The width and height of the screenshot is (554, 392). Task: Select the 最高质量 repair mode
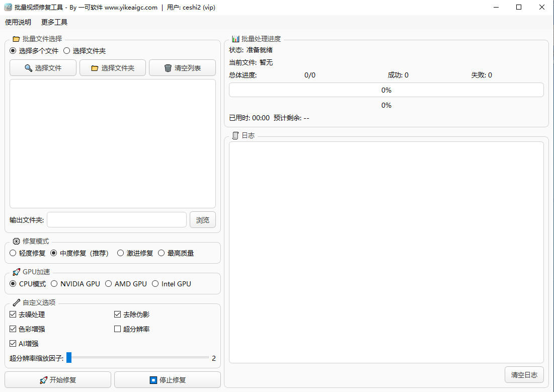pos(161,253)
